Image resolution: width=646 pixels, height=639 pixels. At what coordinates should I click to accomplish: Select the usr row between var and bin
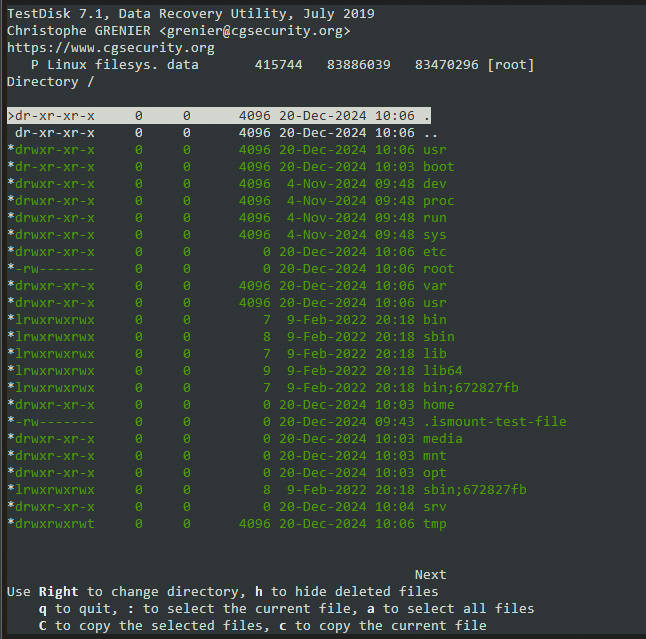227,302
